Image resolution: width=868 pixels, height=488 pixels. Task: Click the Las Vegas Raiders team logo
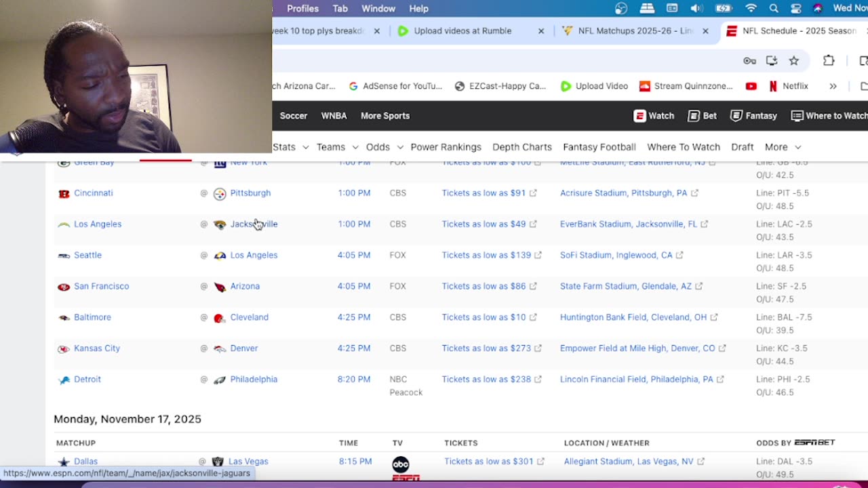tap(218, 462)
